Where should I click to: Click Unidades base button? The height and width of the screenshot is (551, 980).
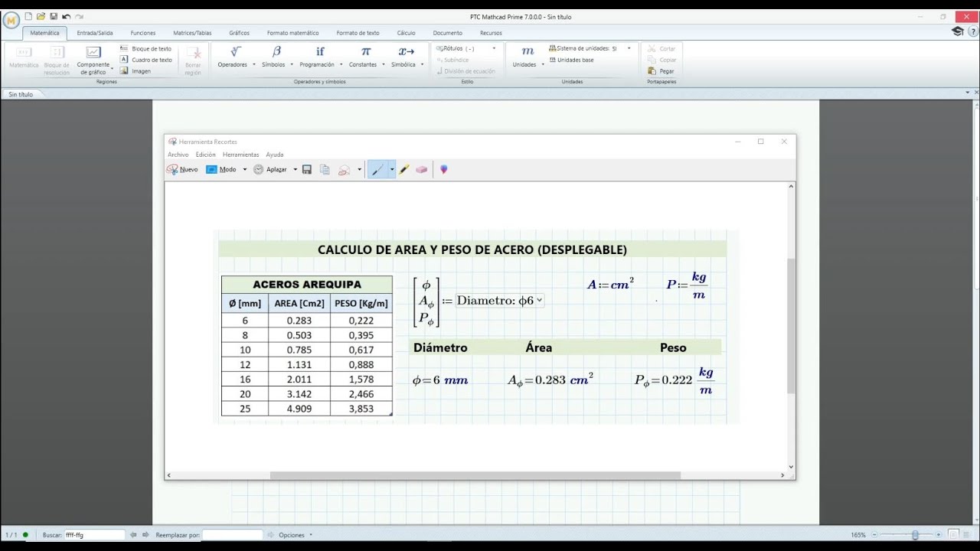point(571,60)
